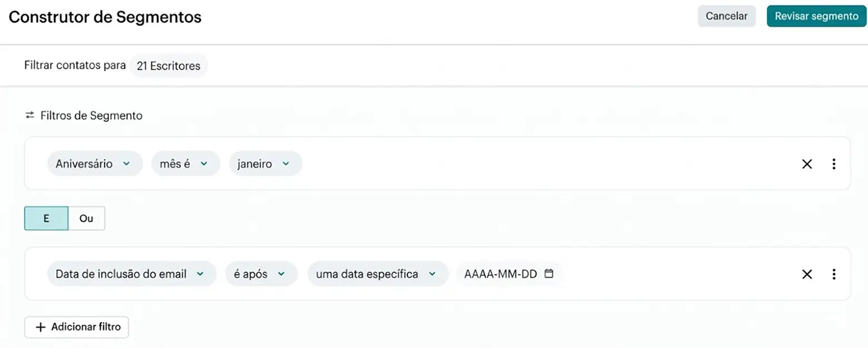The image size is (868, 348).
Task: Cancel the segment with the Cancelar button
Action: [726, 16]
